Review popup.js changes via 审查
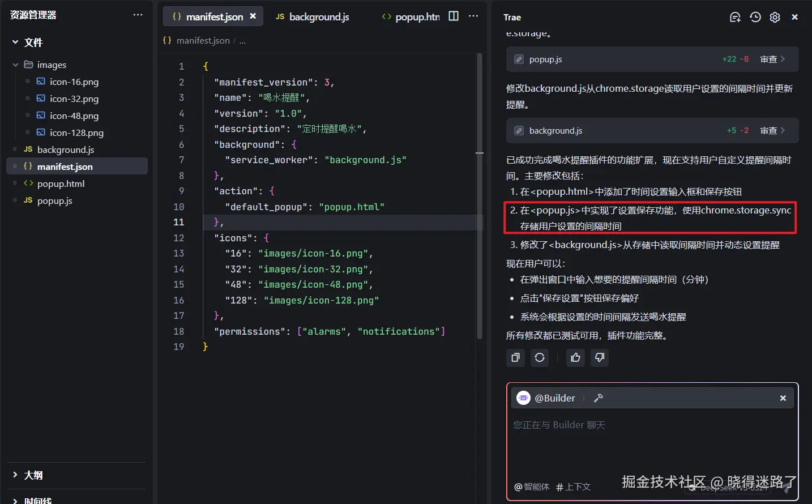This screenshot has height=504, width=812. pos(772,59)
